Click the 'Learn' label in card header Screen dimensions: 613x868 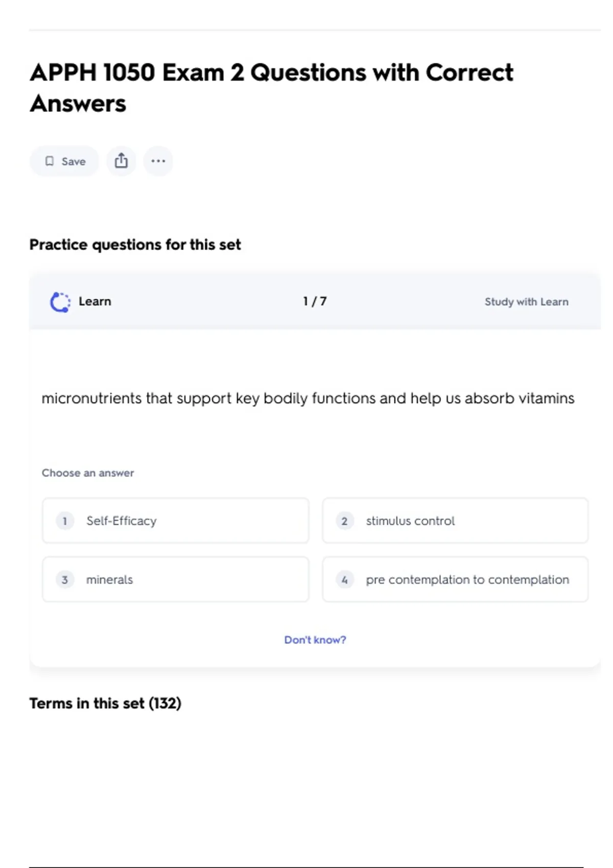click(x=95, y=302)
